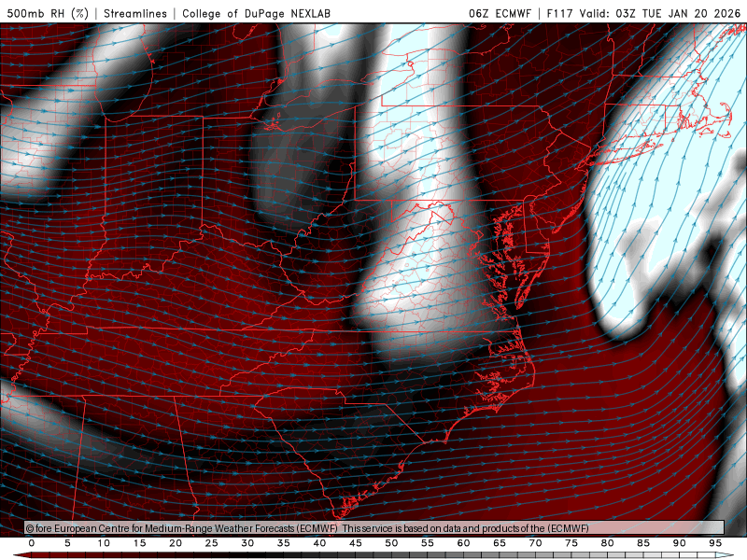Click the "F117 Valid: 03Z TUE JAN 20 2026" text
Screen dimensions: 747x560
(643, 13)
